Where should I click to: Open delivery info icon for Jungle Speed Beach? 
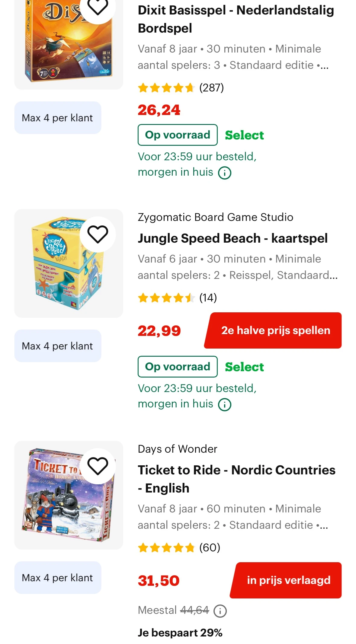[x=225, y=405]
